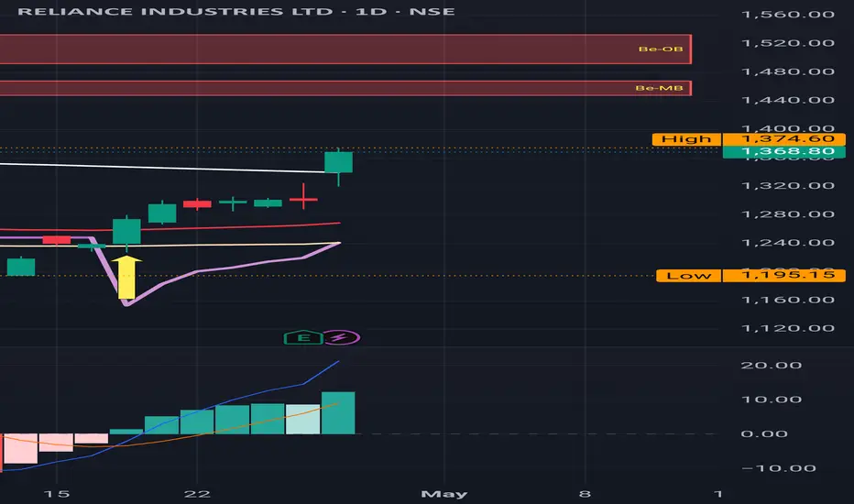The width and height of the screenshot is (854, 504).
Task: Select the Be-OB zone label
Action: 661,49
